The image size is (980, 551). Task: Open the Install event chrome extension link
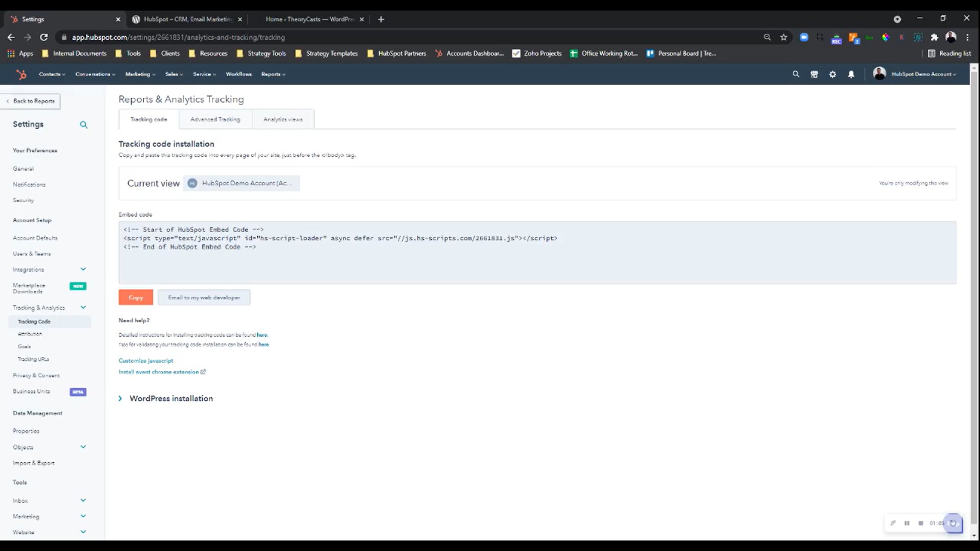(159, 372)
